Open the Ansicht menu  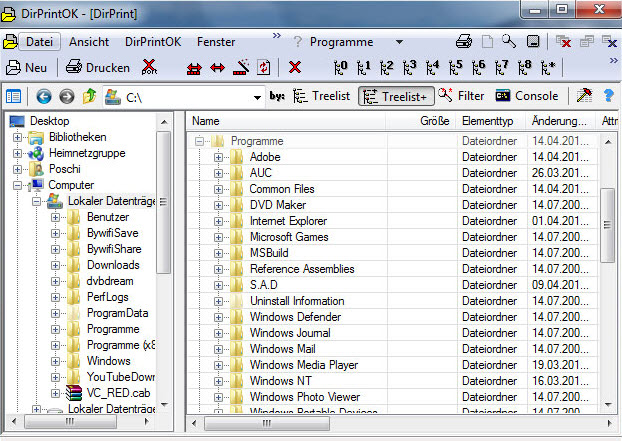click(x=89, y=42)
